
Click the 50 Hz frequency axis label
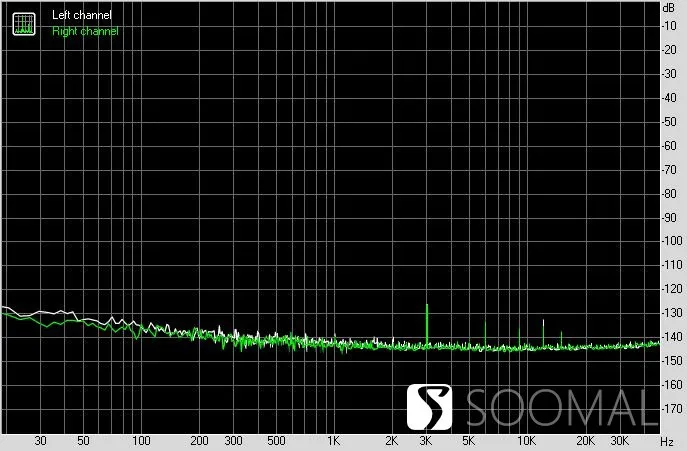(83, 440)
